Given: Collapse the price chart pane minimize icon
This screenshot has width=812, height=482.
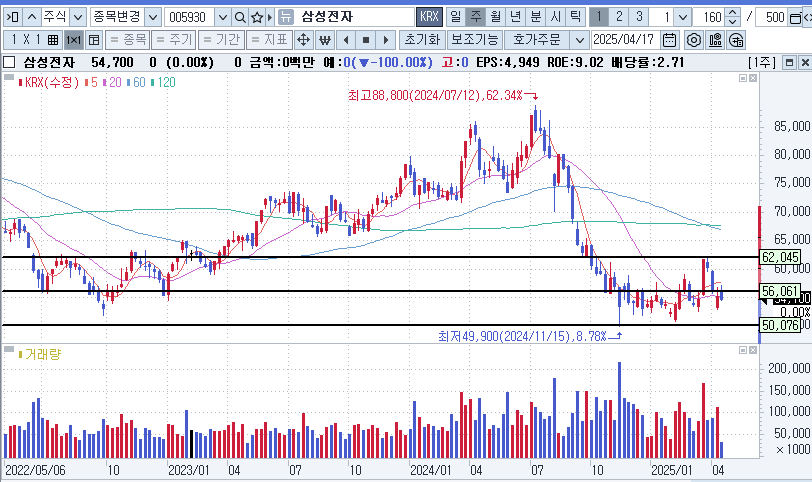Looking at the screenshot, I should tap(743, 78).
